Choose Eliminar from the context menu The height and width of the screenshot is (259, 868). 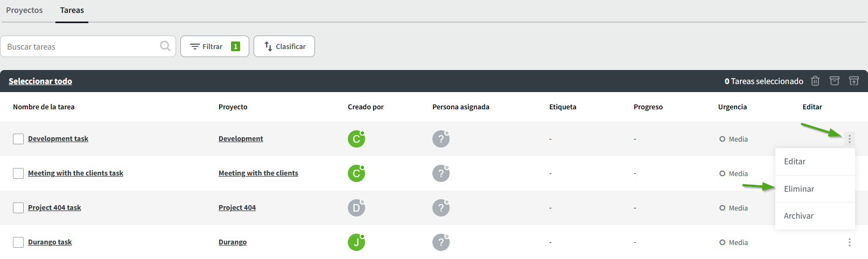[799, 189]
